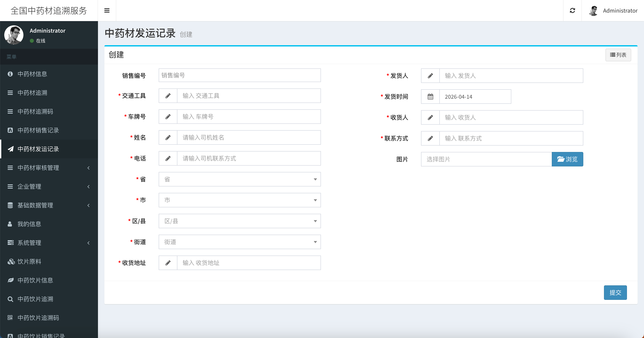Click the 列表 button to view list
This screenshot has height=338, width=644.
click(618, 55)
